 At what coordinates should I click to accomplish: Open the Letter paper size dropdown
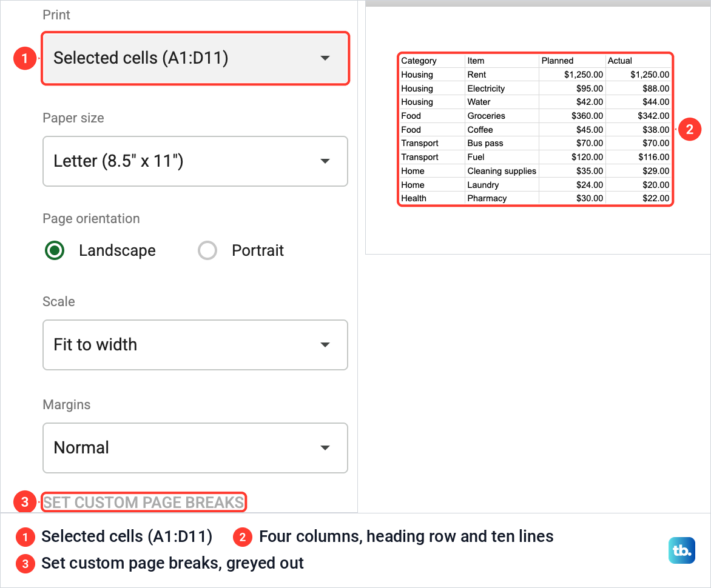coord(195,161)
